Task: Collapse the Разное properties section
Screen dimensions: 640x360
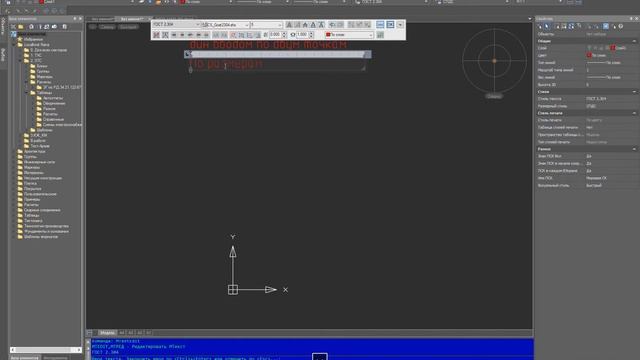Action: click(x=634, y=149)
